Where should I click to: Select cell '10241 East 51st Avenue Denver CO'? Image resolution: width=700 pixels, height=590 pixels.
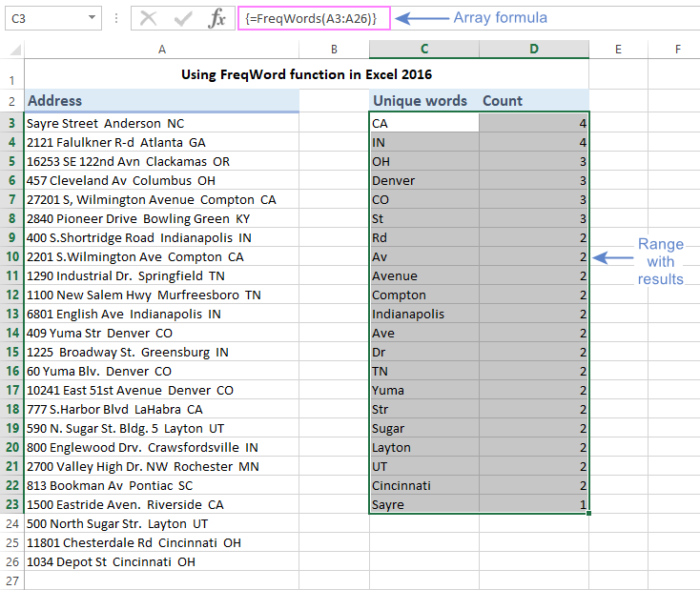(x=161, y=390)
